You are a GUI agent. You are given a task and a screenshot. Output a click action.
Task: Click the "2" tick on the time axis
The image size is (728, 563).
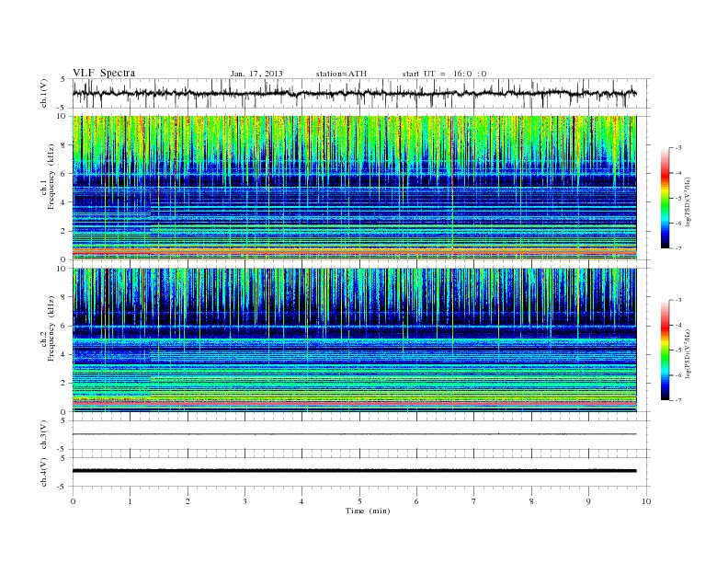coord(188,501)
